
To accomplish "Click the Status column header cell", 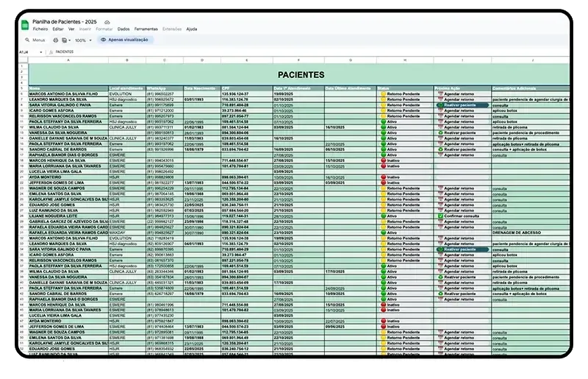I will [x=405, y=88].
